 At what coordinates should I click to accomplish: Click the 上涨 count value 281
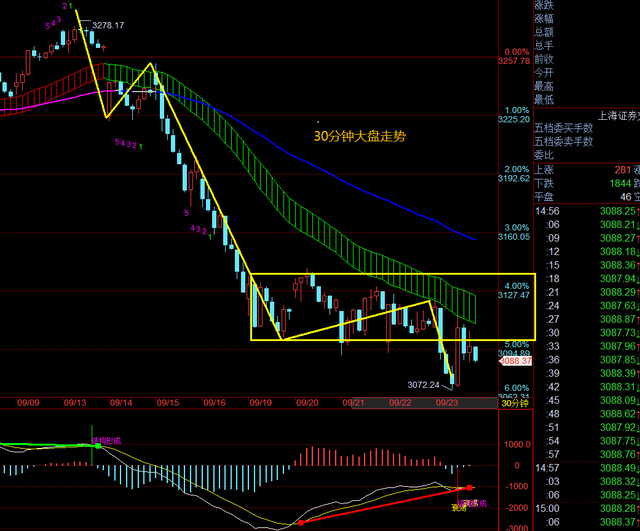(x=622, y=170)
